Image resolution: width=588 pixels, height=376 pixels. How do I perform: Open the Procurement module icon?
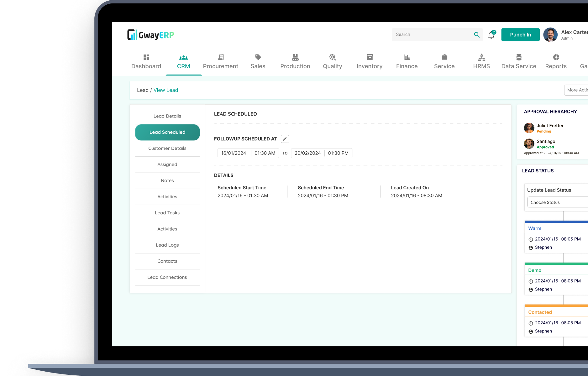click(221, 57)
